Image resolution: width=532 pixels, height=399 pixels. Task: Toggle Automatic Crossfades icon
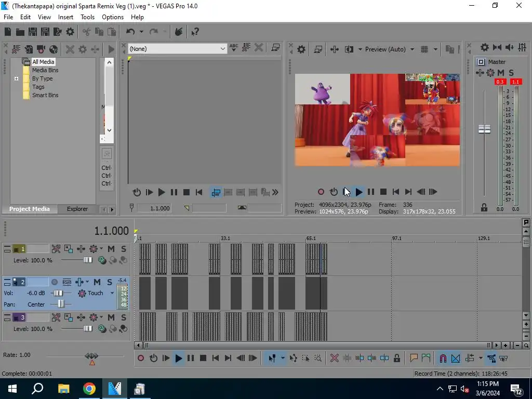pos(456,358)
